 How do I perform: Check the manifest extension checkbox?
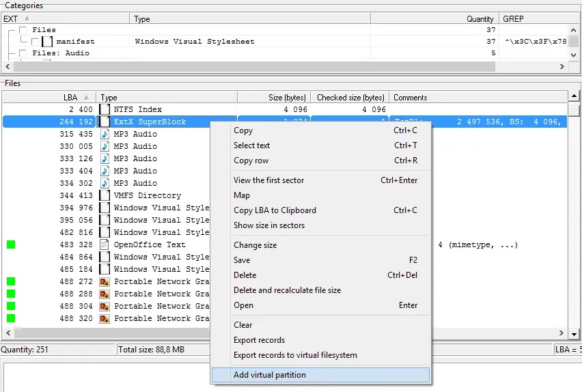coord(36,42)
